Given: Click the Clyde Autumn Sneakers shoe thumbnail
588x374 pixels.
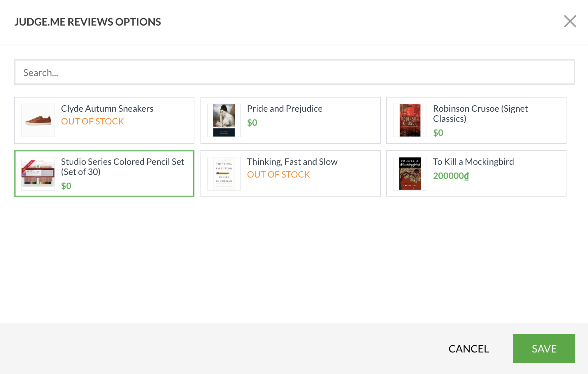Looking at the screenshot, I should pos(38,120).
